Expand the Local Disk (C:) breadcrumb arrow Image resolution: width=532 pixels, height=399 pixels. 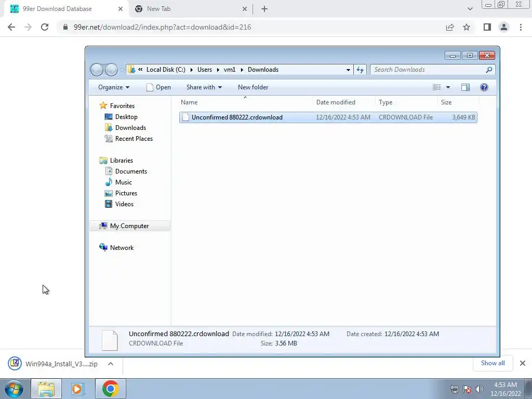coord(191,70)
